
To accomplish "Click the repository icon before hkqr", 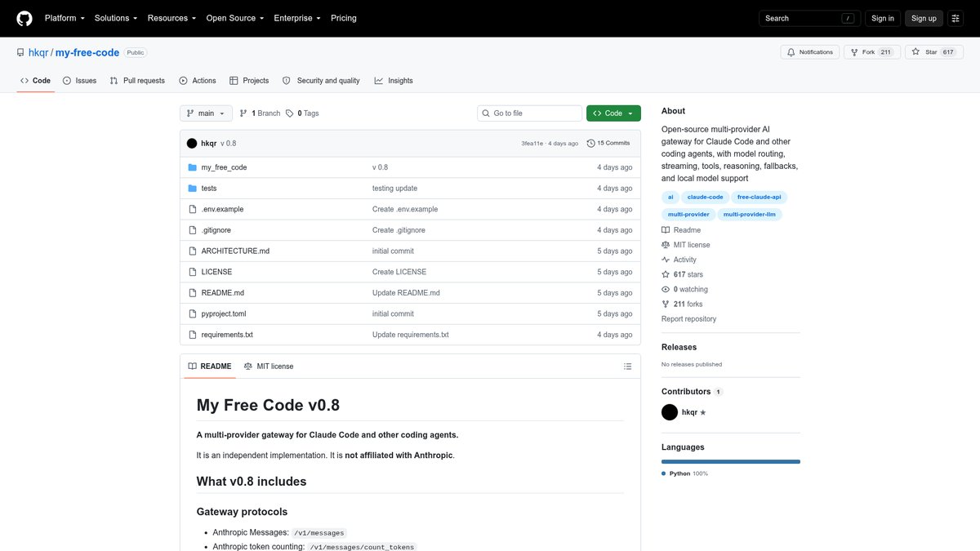I will coord(20,52).
